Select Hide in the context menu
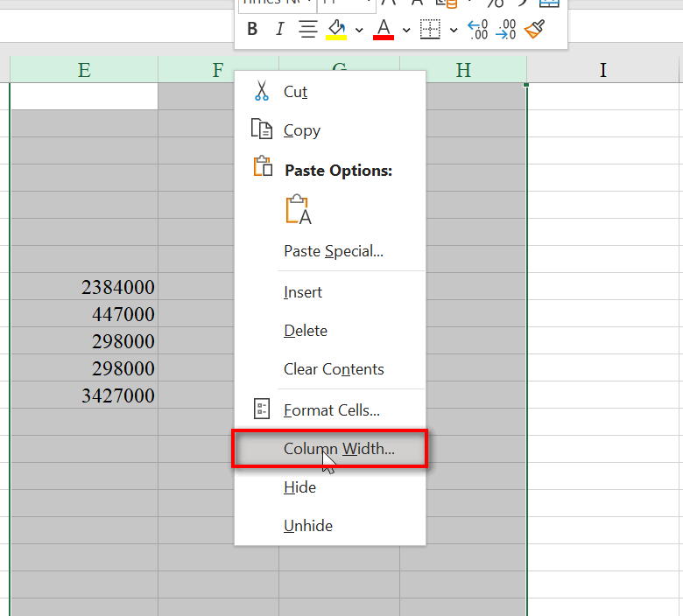The height and width of the screenshot is (616, 683). tap(299, 487)
